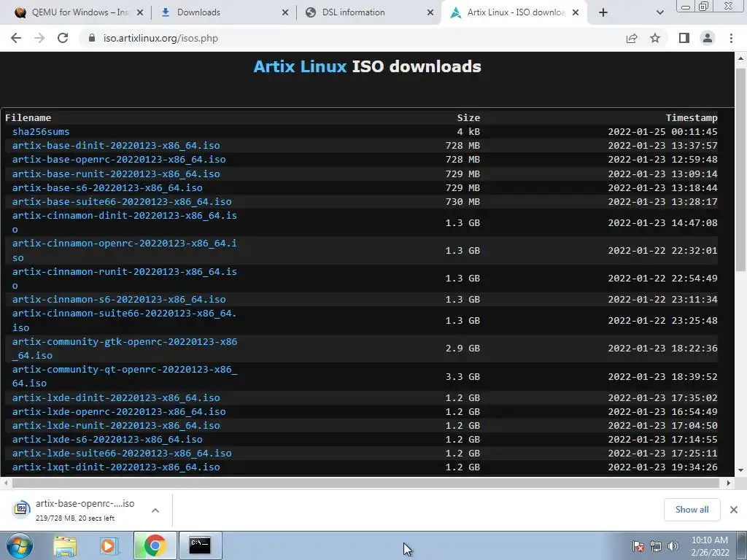Viewport: 747px width, 560px height.
Task: Bookmark this page with the star
Action: click(655, 38)
